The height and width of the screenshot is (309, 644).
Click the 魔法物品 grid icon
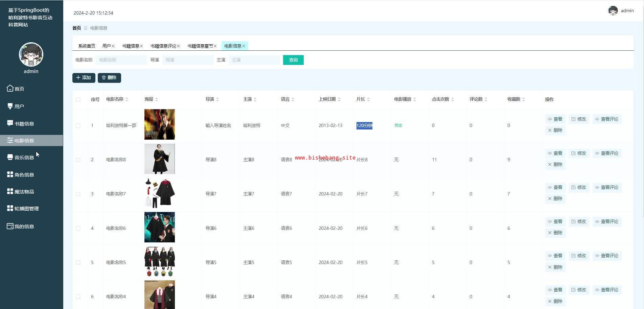[x=10, y=191]
